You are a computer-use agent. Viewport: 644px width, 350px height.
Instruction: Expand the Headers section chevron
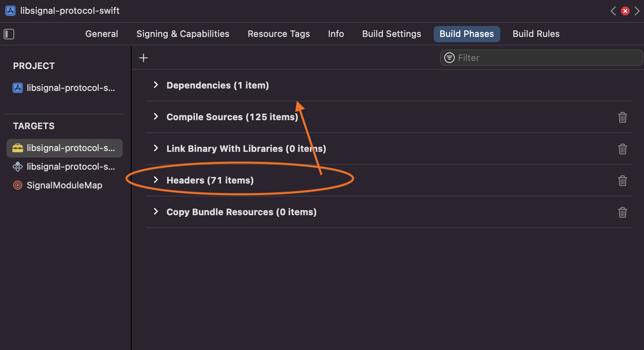pyautogui.click(x=156, y=180)
